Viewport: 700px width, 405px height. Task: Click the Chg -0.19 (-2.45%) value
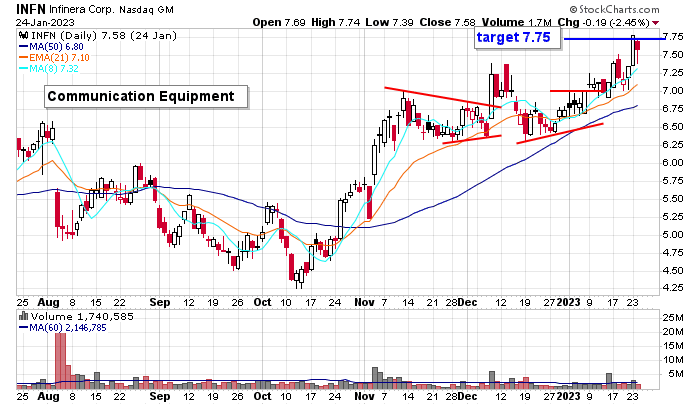tap(604, 22)
